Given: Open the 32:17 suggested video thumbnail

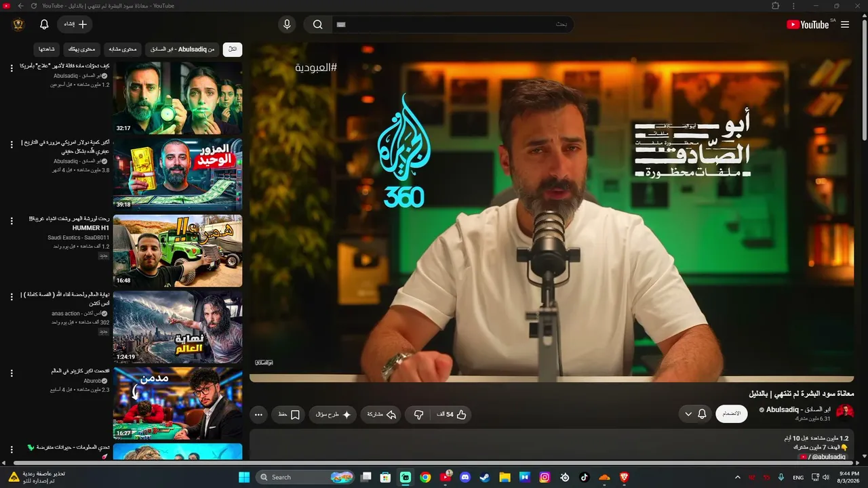Looking at the screenshot, I should pos(178,98).
